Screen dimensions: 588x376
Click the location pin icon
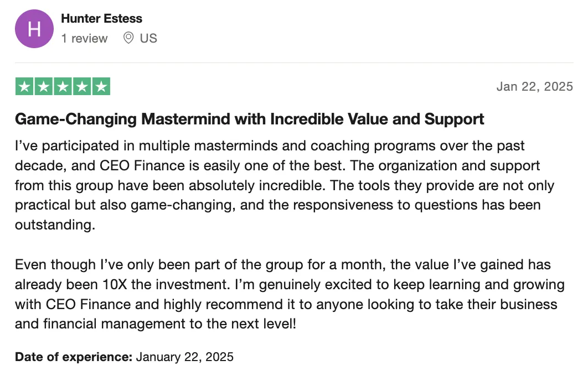click(x=128, y=38)
